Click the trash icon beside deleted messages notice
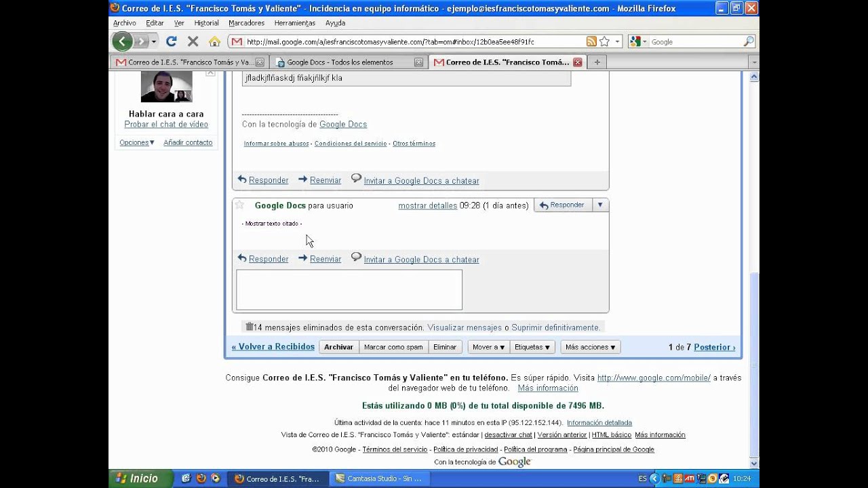The height and width of the screenshot is (488, 868). [249, 327]
